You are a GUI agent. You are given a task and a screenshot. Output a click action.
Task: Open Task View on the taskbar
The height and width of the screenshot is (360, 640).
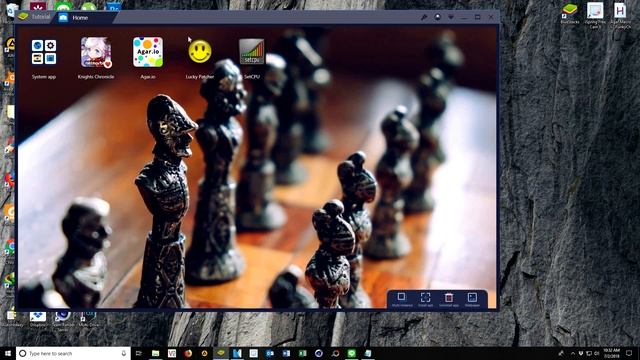pos(139,353)
